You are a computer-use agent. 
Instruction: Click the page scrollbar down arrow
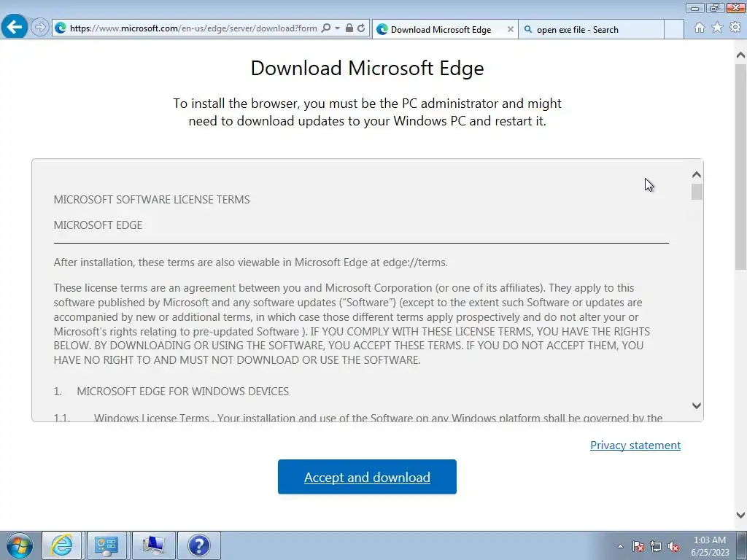[x=740, y=515]
